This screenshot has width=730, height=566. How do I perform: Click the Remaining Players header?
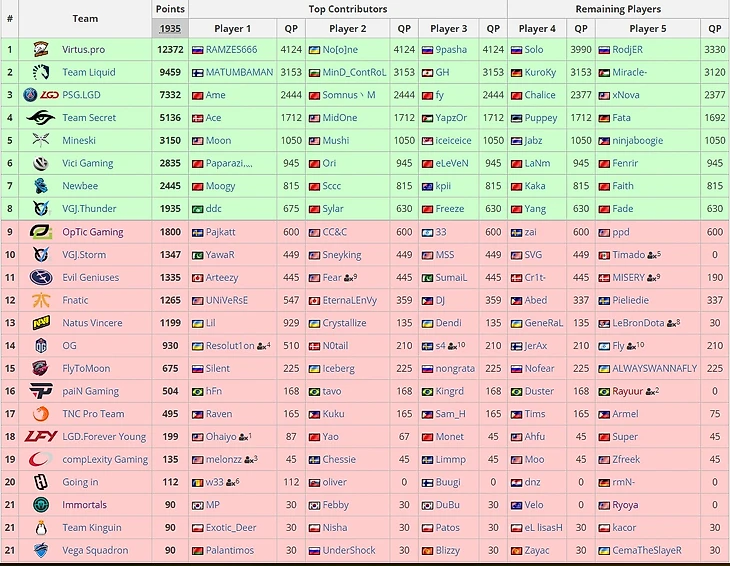pos(618,9)
